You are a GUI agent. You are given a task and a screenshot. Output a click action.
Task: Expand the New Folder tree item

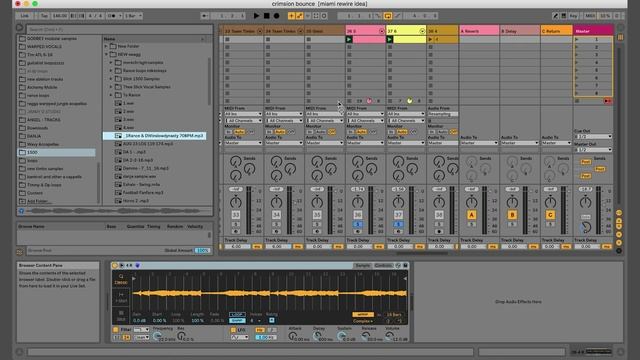click(x=107, y=46)
